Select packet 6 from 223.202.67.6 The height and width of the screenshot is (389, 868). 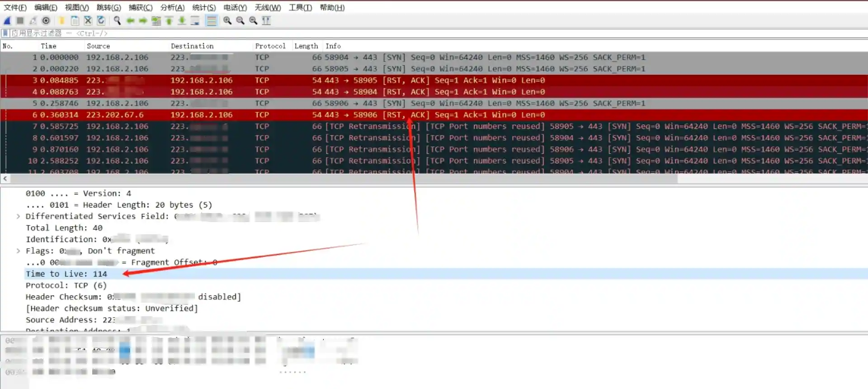point(434,115)
